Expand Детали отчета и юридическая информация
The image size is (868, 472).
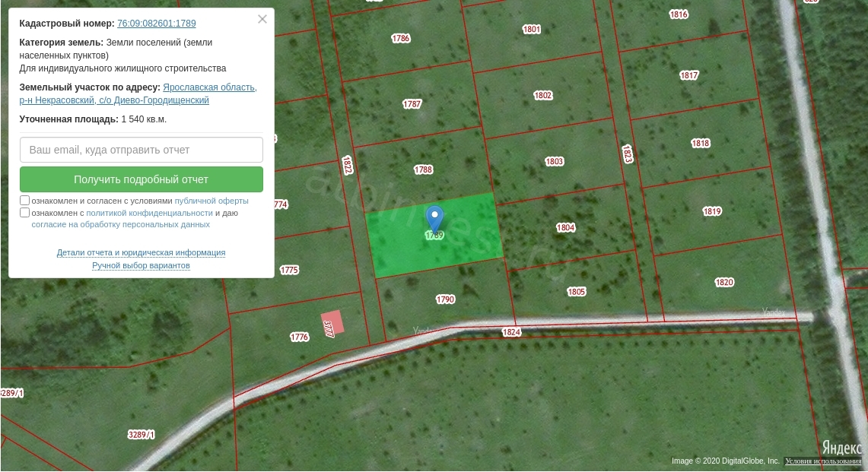(x=141, y=252)
